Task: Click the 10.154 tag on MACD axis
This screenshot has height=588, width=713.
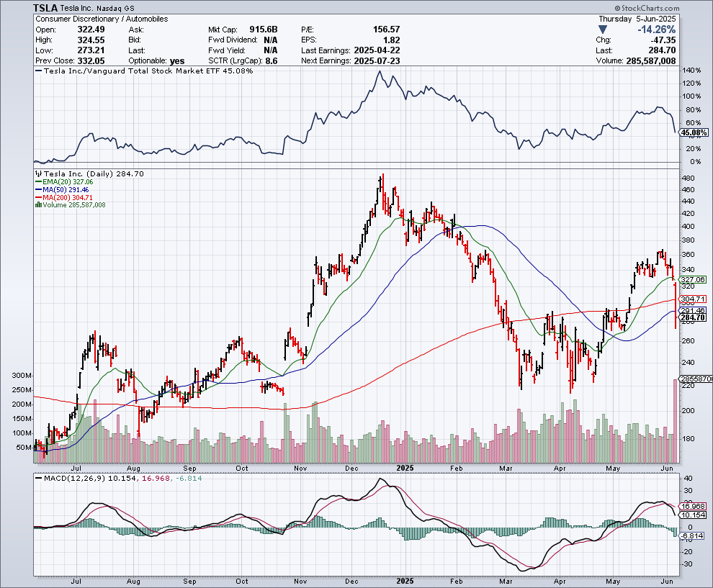Action: (x=694, y=515)
